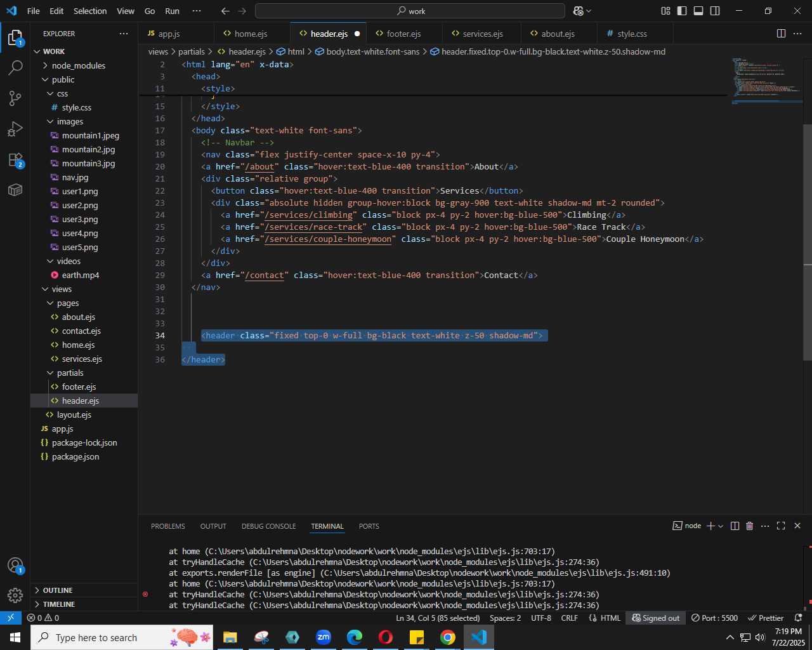Toggle Panel visibility layout button
The height and width of the screenshot is (650, 812).
(698, 11)
